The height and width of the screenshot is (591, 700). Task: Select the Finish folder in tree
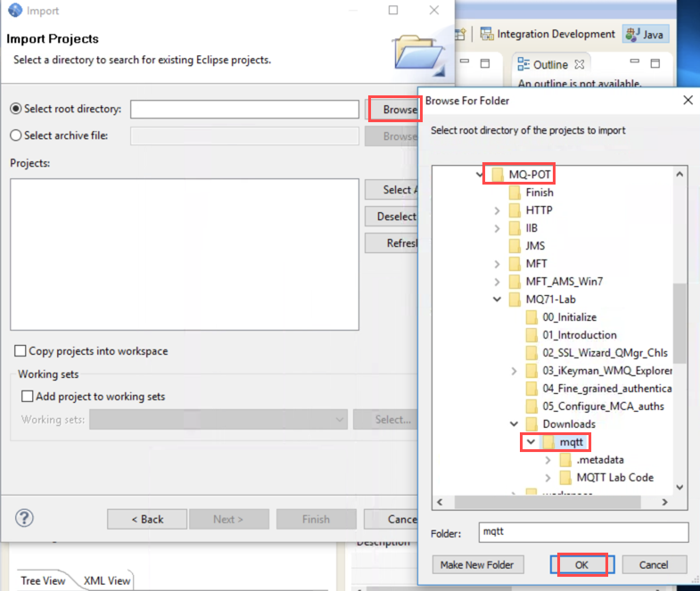(x=539, y=193)
